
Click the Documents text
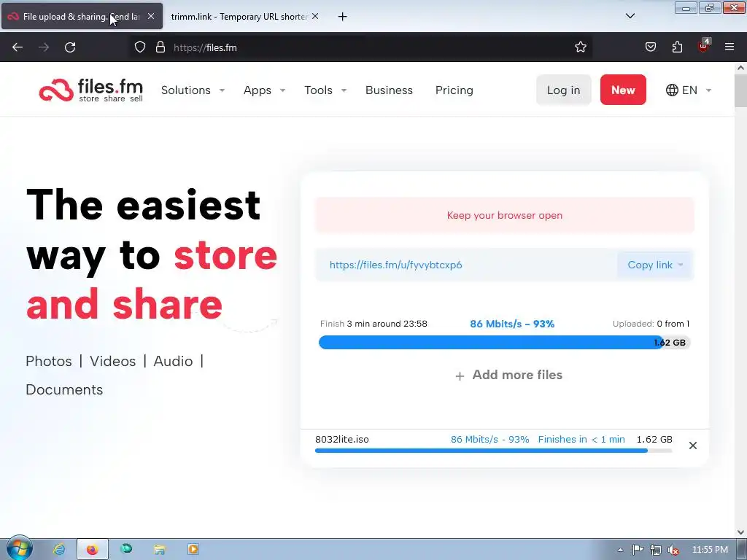pyautogui.click(x=64, y=390)
